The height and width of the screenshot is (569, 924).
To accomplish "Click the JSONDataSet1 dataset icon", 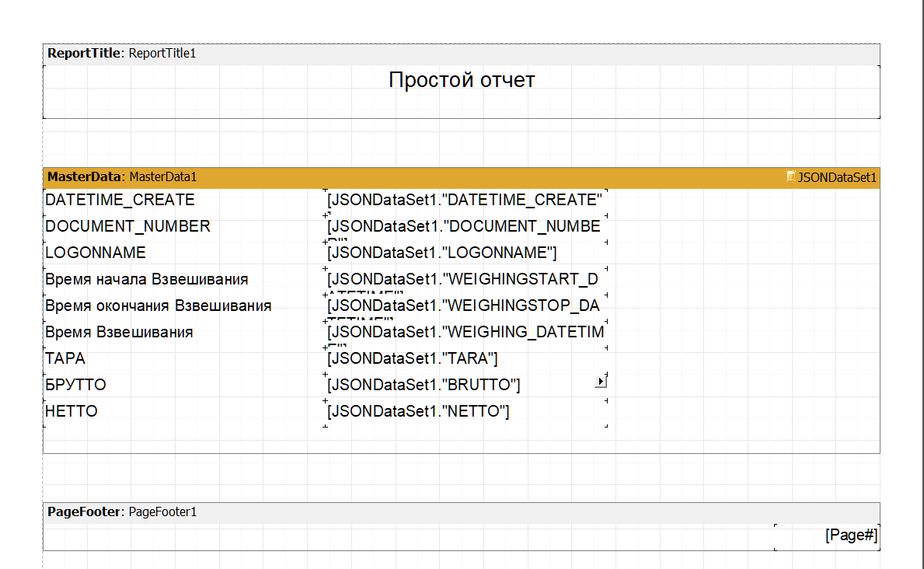I will (791, 176).
